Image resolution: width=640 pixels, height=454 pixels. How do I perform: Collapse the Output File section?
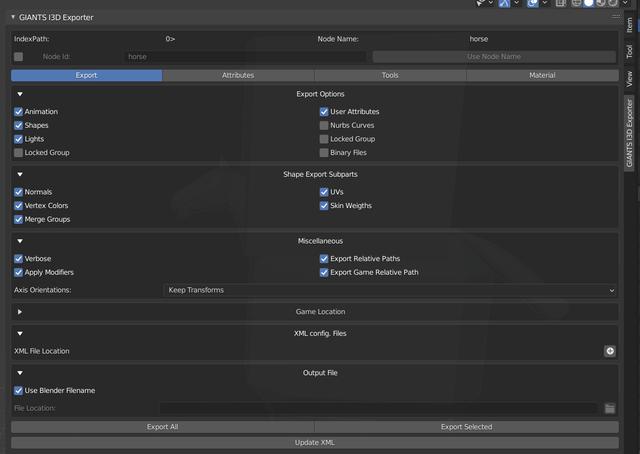click(20, 373)
